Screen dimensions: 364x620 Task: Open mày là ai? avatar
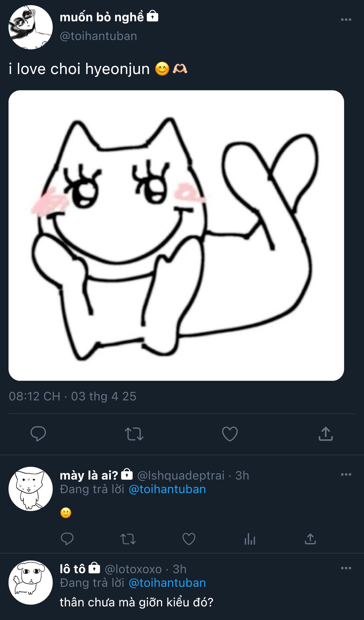31,489
